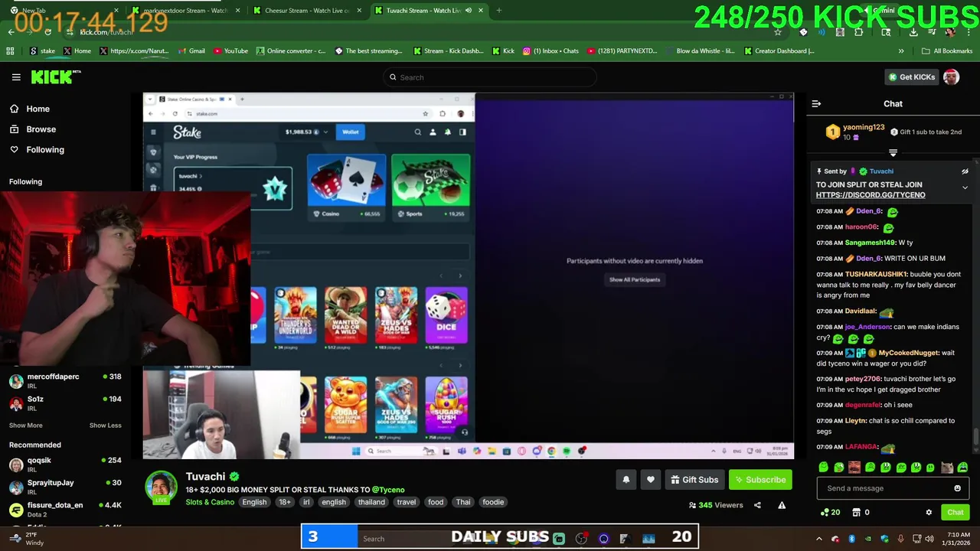Open the So1z channel in the sidebar
Image resolution: width=980 pixels, height=551 pixels.
pyautogui.click(x=65, y=403)
